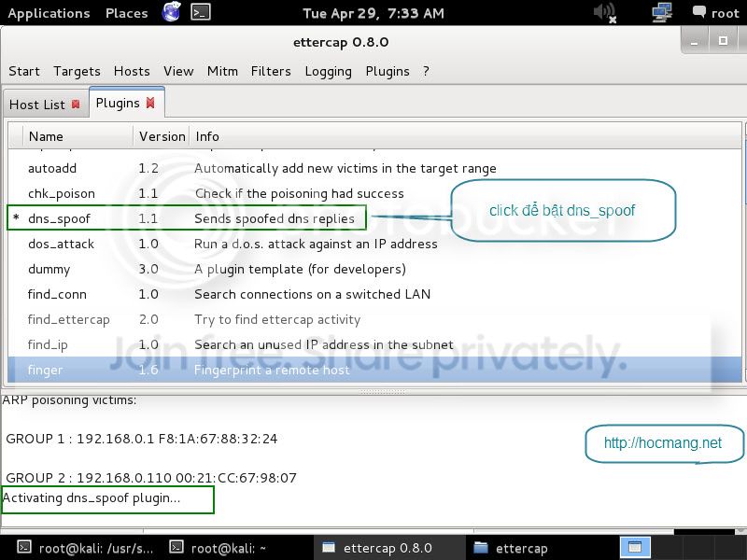Select the find_conn plugin row
This screenshot has width=747, height=560.
click(374, 295)
